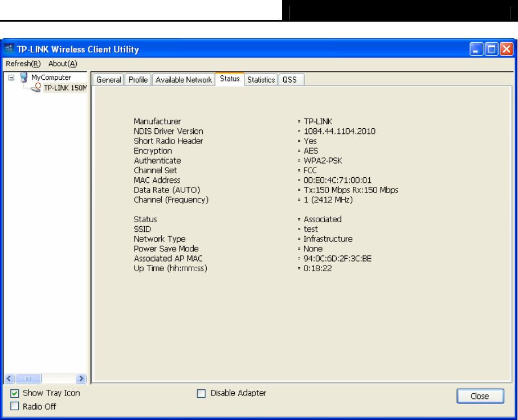The width and height of the screenshot is (518, 420).
Task: Click the Manufacturer value TP-LINK
Action: point(318,121)
